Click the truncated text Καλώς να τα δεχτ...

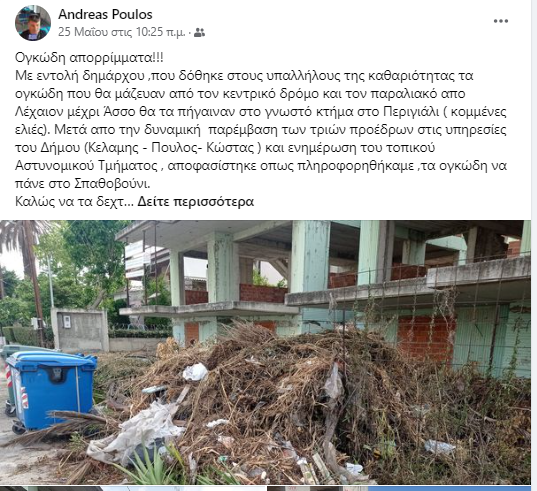69,202
